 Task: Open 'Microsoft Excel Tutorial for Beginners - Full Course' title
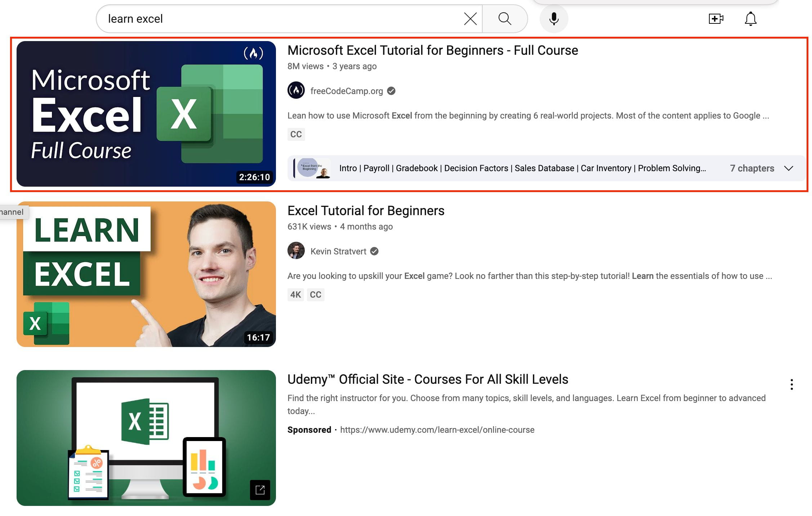point(433,50)
